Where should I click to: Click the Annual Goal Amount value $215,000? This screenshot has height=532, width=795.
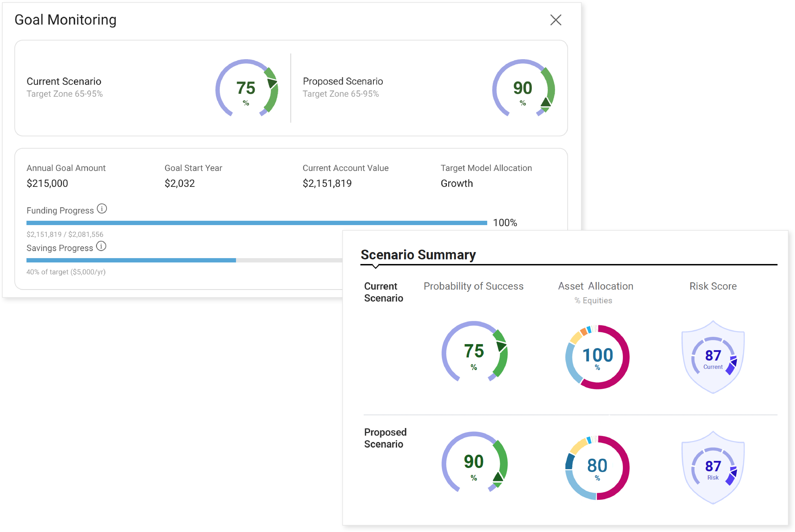[47, 184]
